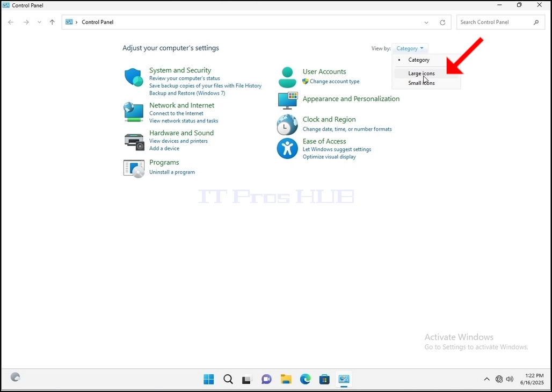Click Control Panel in address breadcrumb
The image size is (552, 392).
point(98,22)
